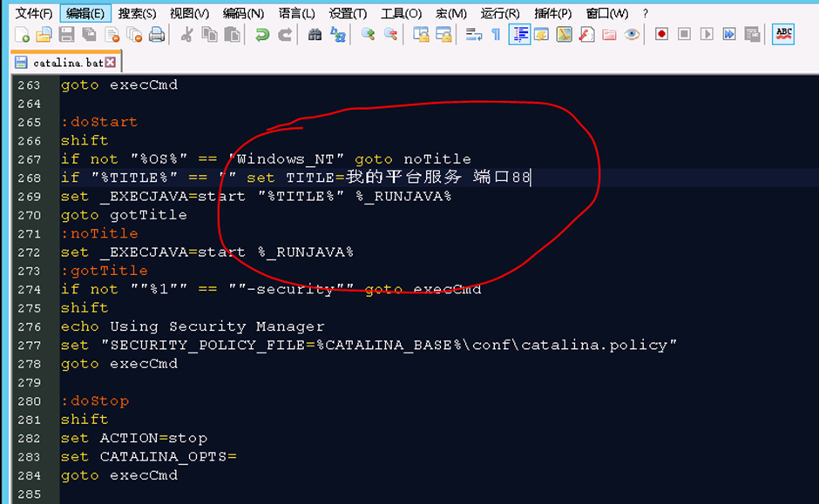This screenshot has height=504, width=819.
Task: Open the 窗口(W) menu
Action: [x=607, y=13]
